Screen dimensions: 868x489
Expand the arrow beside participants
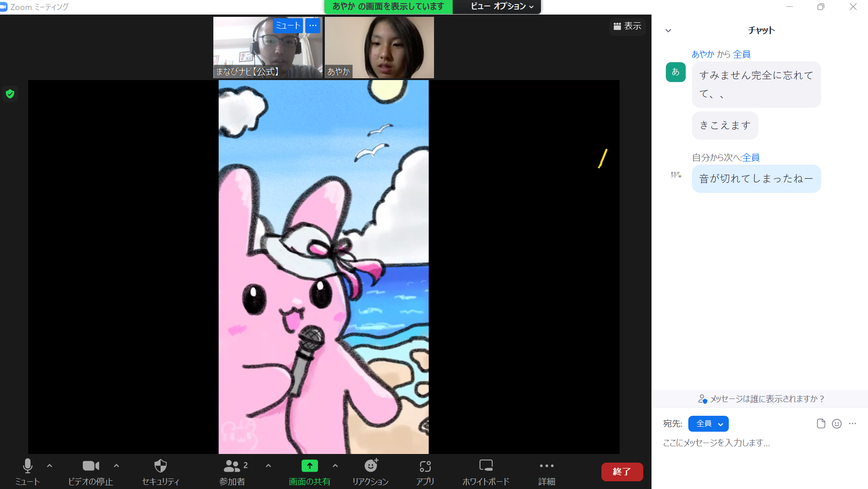pyautogui.click(x=268, y=466)
